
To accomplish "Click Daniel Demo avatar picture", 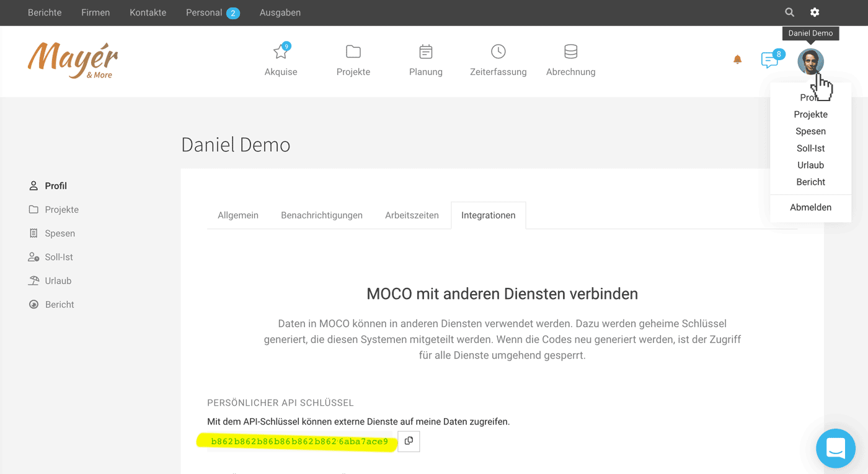I will 810,61.
